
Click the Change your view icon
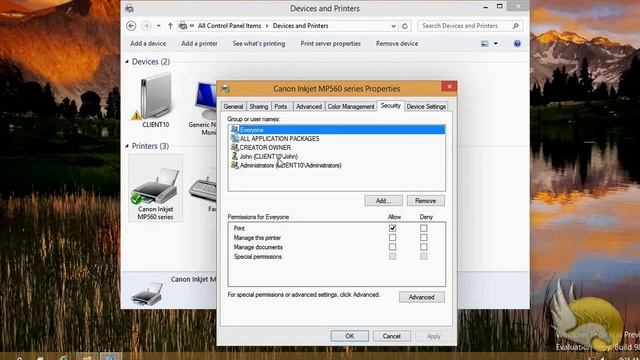tap(484, 44)
